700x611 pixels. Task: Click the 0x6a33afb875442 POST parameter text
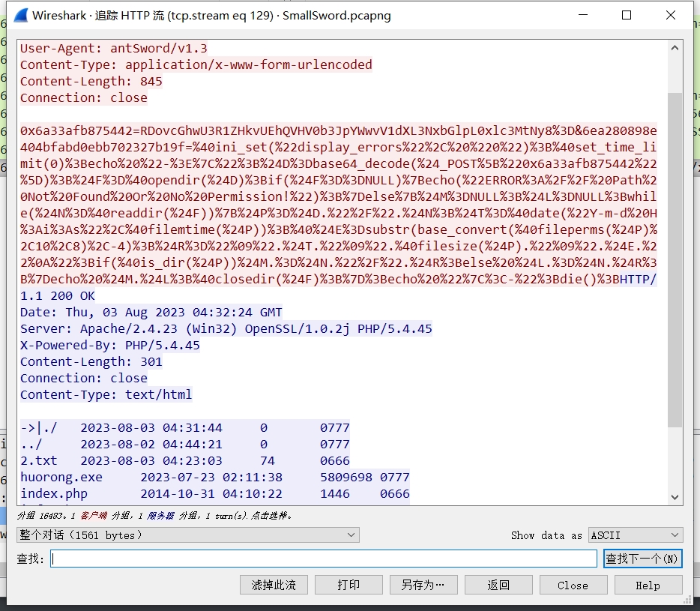pos(76,131)
